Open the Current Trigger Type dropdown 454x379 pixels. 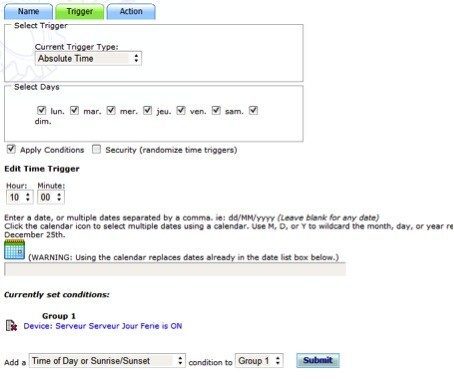(88, 58)
